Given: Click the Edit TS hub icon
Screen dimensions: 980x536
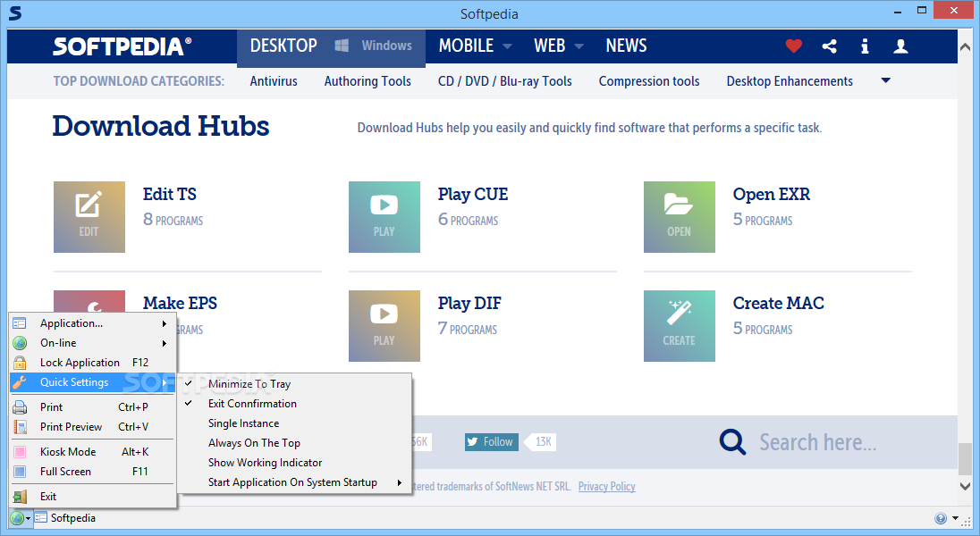Looking at the screenshot, I should click(89, 217).
